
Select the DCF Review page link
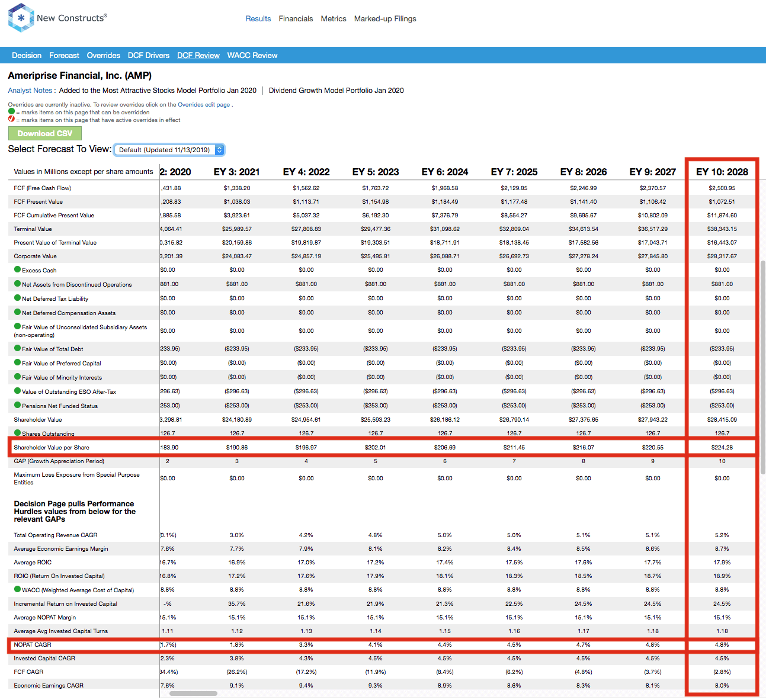click(198, 55)
